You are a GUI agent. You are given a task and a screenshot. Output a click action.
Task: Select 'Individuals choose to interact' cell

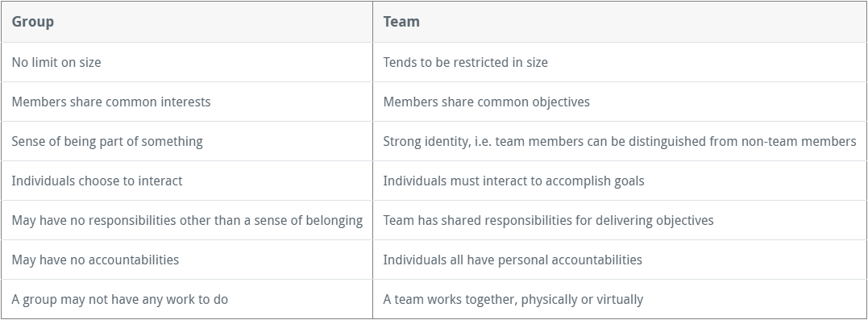186,181
